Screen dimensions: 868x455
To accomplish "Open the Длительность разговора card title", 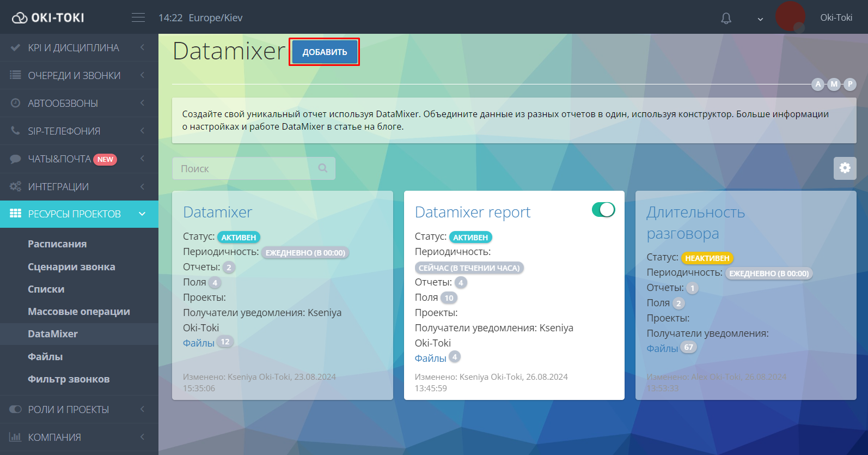I will [695, 222].
